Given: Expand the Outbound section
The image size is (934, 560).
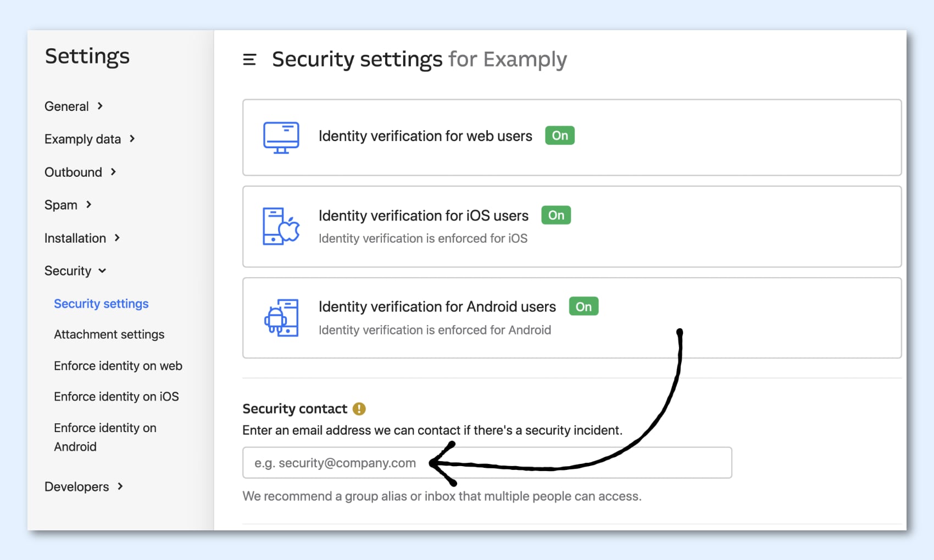Looking at the screenshot, I should point(80,172).
